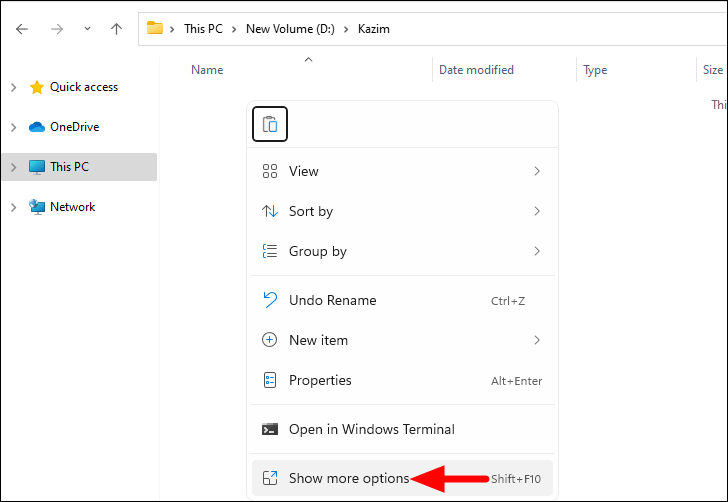The width and height of the screenshot is (728, 502).
Task: Open the Sort by submenu
Action: (x=402, y=211)
